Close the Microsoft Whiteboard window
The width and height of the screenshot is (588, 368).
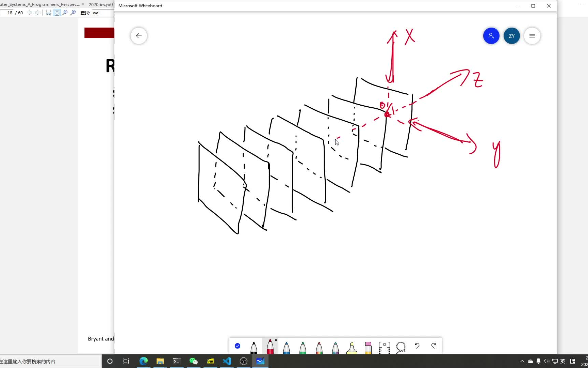pyautogui.click(x=549, y=6)
